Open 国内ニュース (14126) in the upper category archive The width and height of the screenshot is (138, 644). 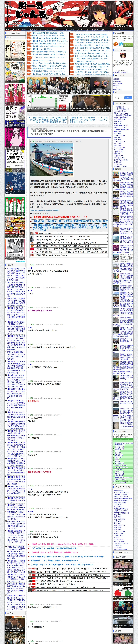121,113
